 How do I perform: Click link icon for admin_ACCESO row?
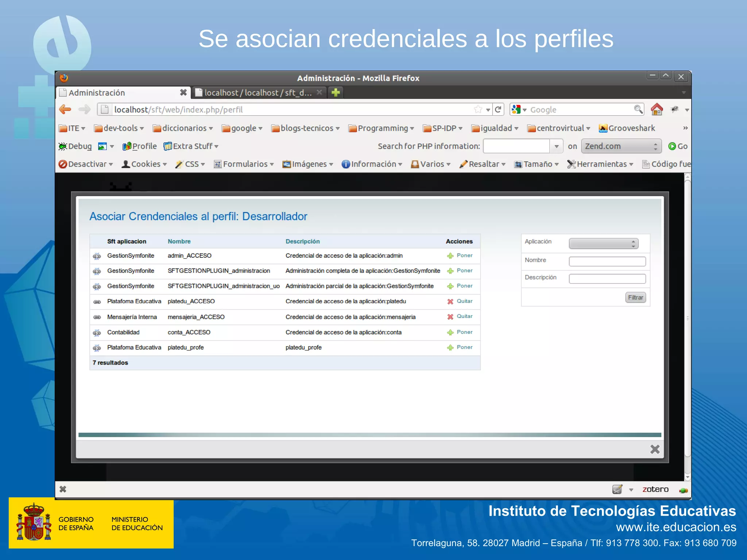coord(97,256)
